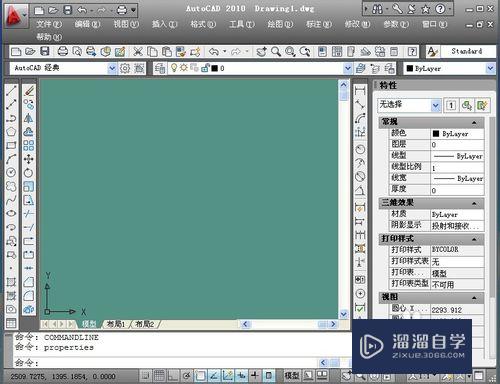Click the layer 0 black color swatch
Screen dimensions: 500x384
[214, 68]
